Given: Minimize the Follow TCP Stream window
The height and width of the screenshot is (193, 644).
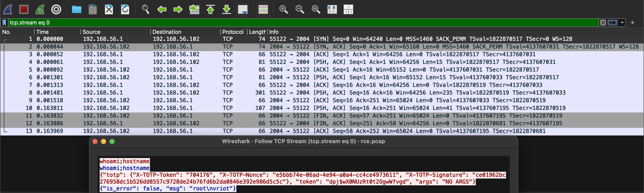Looking at the screenshot, I should pyautogui.click(x=103, y=141).
